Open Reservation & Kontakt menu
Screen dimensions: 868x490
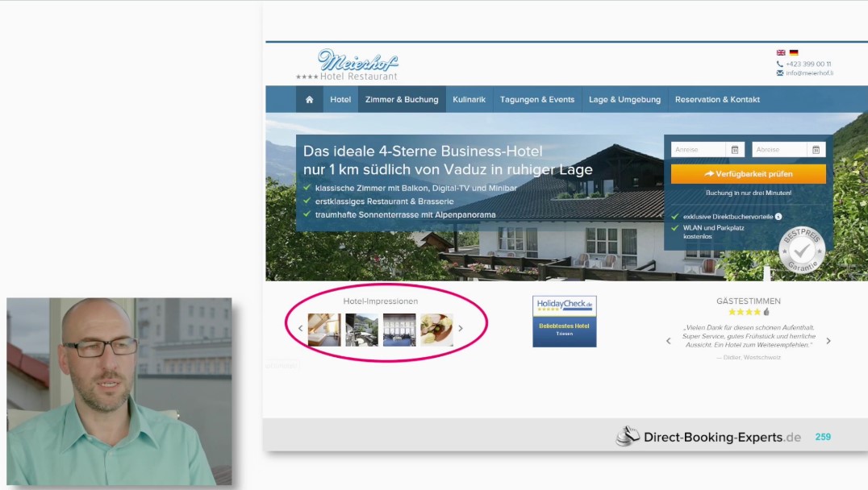717,100
